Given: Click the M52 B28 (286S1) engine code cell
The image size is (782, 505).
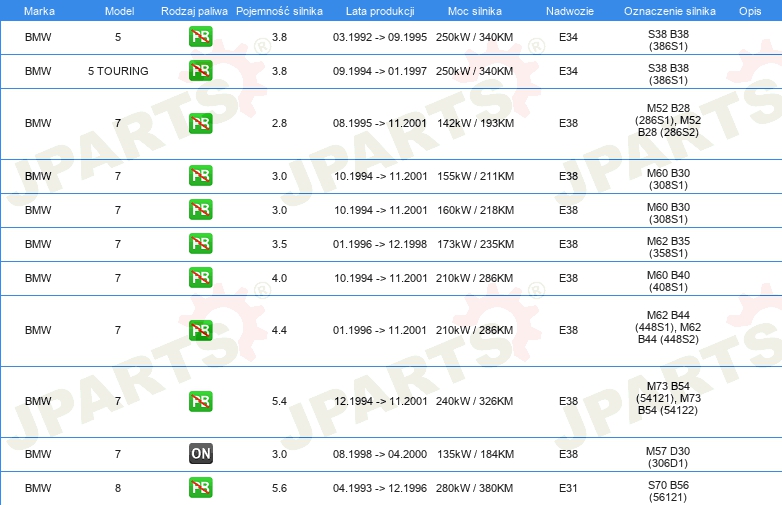Looking at the screenshot, I should [668, 120].
